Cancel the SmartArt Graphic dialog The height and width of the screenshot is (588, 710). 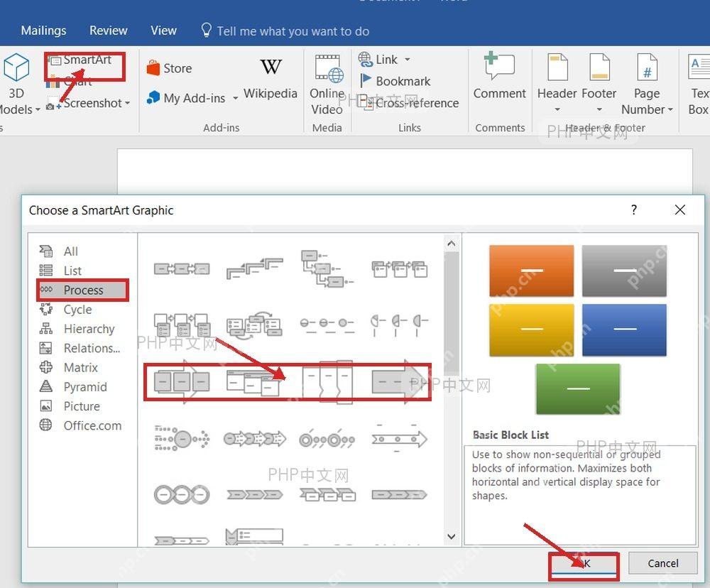(x=663, y=564)
